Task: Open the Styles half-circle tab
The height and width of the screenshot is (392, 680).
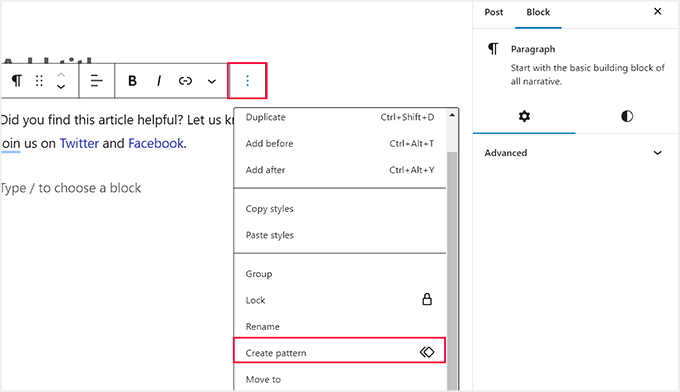Action: coord(627,116)
